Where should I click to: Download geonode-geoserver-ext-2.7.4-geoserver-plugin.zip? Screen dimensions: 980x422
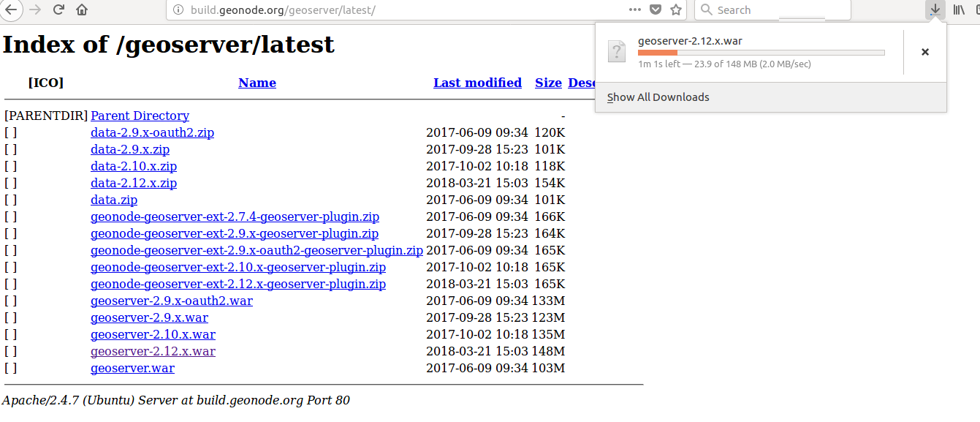235,216
